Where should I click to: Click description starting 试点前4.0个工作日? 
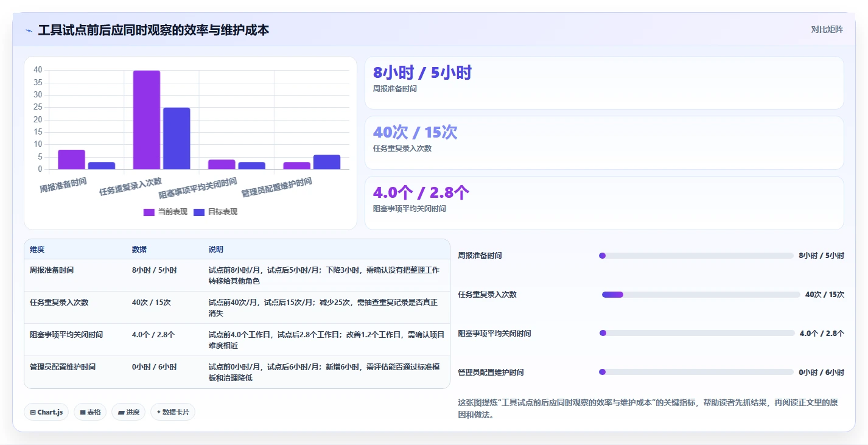click(326, 340)
